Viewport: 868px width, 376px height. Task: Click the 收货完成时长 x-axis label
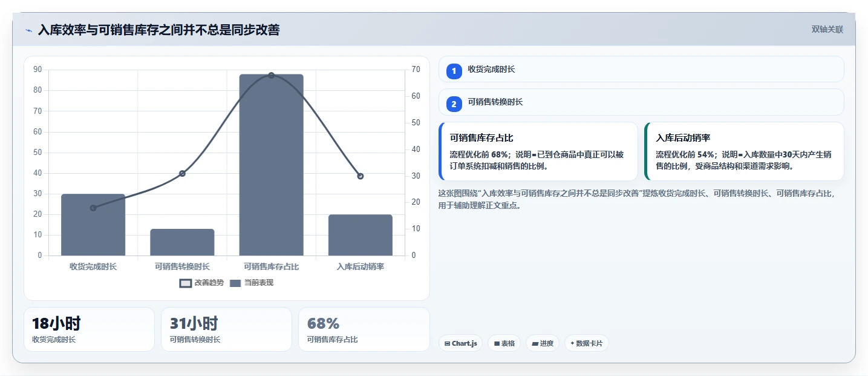[x=93, y=266]
